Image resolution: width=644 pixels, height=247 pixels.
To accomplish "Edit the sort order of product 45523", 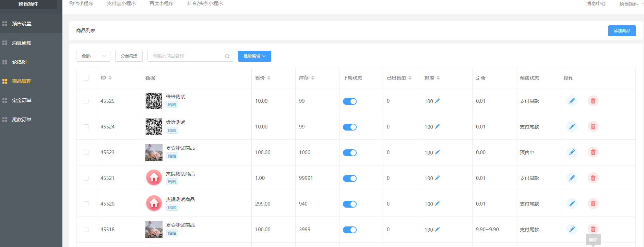I will click(x=437, y=152).
